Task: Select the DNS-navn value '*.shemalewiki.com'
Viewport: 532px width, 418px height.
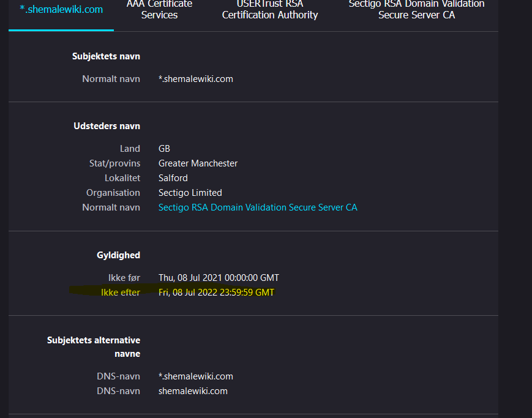Action: pos(196,376)
